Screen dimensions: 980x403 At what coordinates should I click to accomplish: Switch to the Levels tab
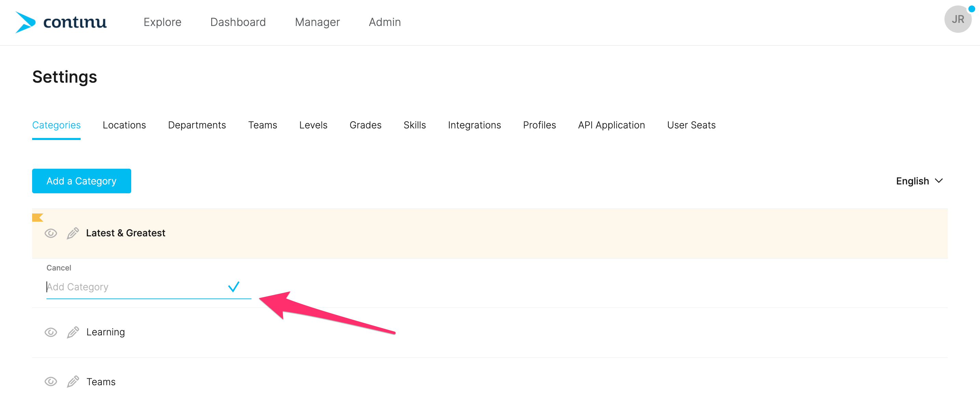(313, 125)
